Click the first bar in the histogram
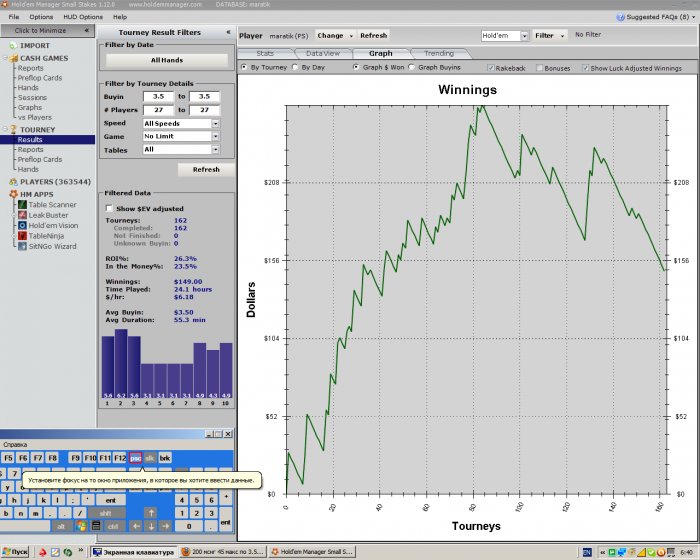 pyautogui.click(x=107, y=365)
